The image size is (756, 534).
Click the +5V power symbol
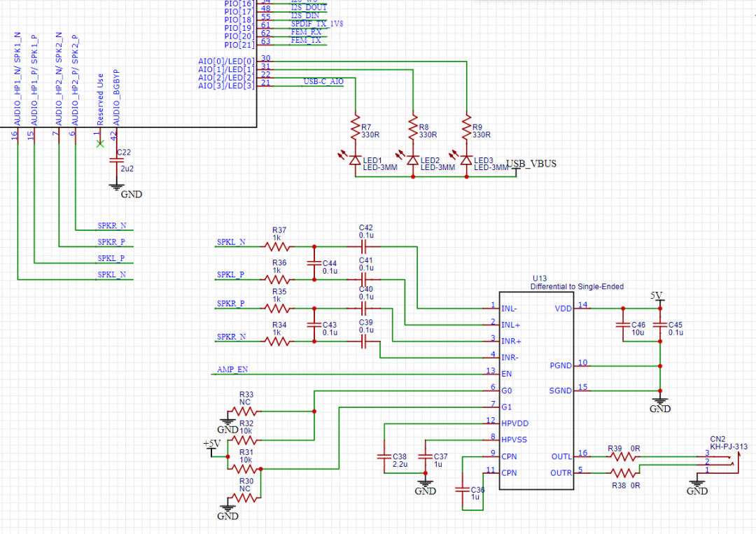click(x=211, y=447)
